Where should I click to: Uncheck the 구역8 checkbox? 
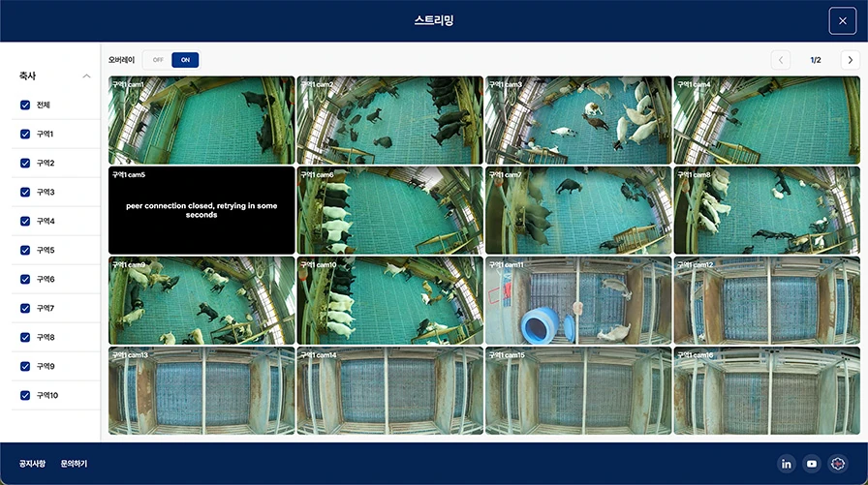[x=25, y=337]
